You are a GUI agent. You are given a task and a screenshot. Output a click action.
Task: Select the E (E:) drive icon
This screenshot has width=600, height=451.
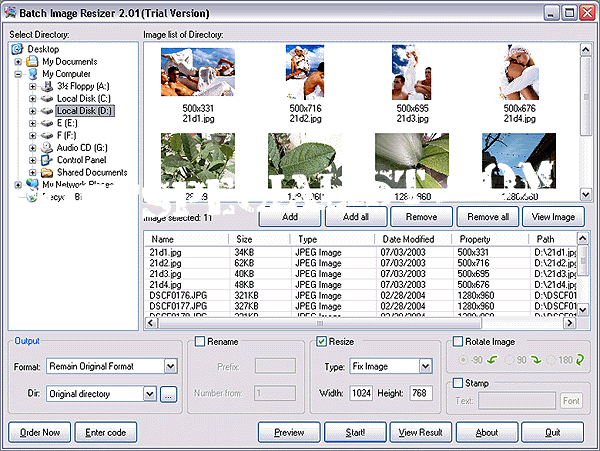(47, 123)
